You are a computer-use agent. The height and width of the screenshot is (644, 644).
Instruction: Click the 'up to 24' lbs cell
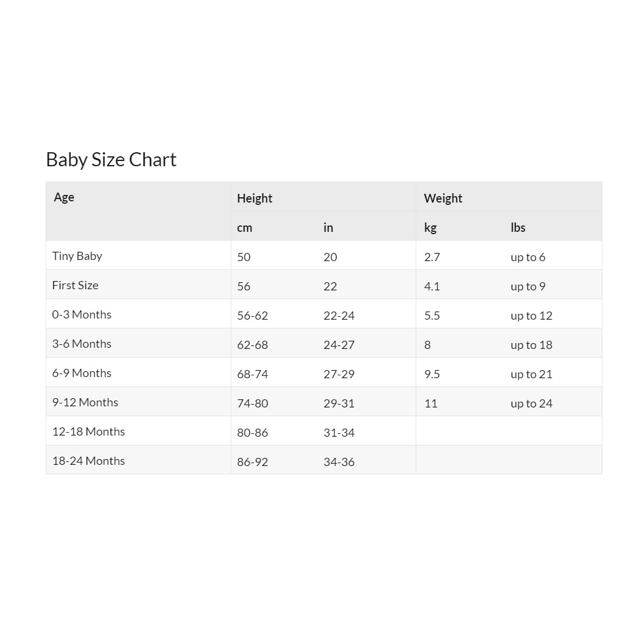click(532, 403)
